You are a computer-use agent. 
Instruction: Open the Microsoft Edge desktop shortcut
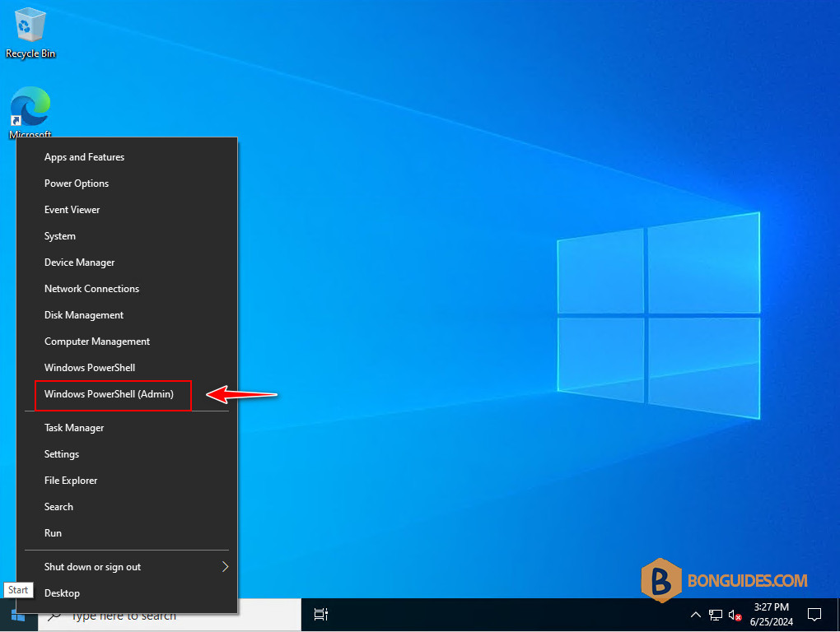(x=30, y=113)
